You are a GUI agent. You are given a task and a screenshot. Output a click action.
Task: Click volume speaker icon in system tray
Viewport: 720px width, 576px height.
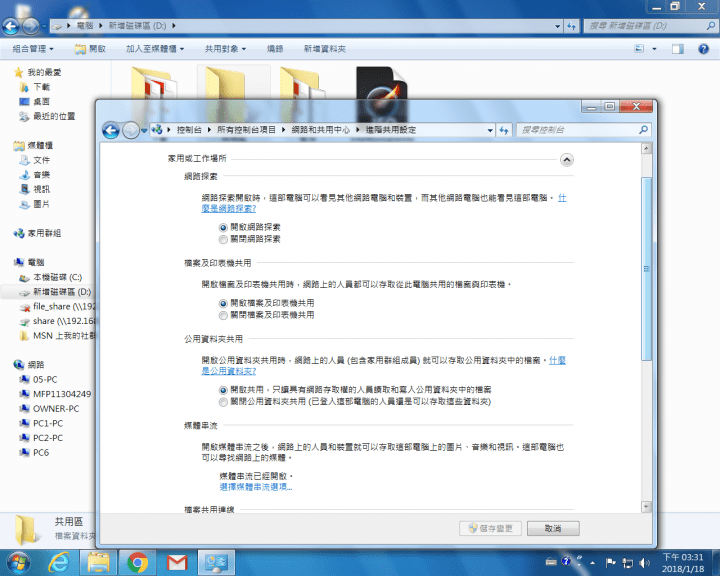coord(644,563)
